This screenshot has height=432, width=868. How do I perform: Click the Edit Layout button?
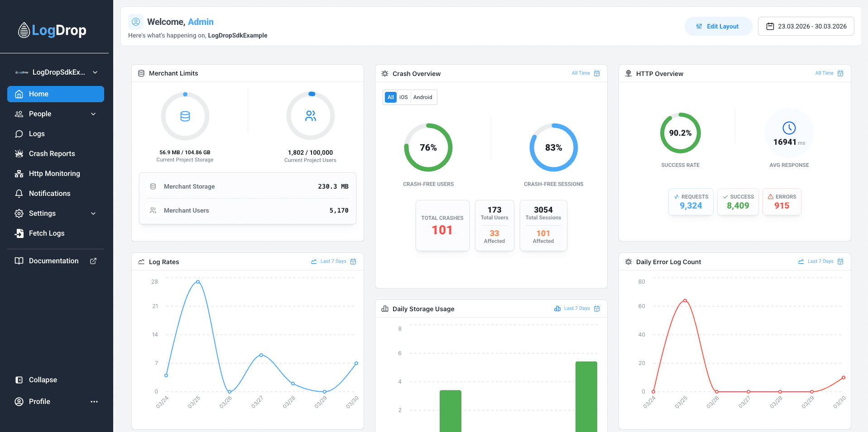tap(718, 26)
